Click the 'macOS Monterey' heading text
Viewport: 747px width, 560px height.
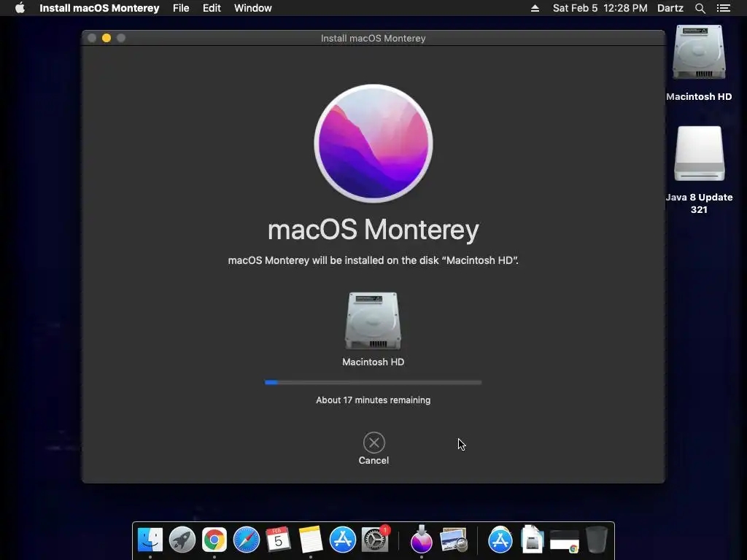(373, 230)
